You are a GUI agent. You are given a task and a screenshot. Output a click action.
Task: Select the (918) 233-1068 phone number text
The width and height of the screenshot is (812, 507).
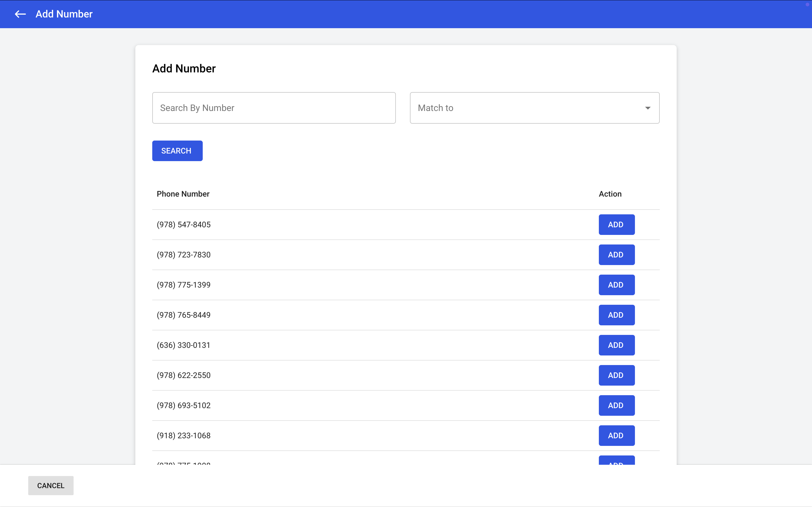coord(184,435)
